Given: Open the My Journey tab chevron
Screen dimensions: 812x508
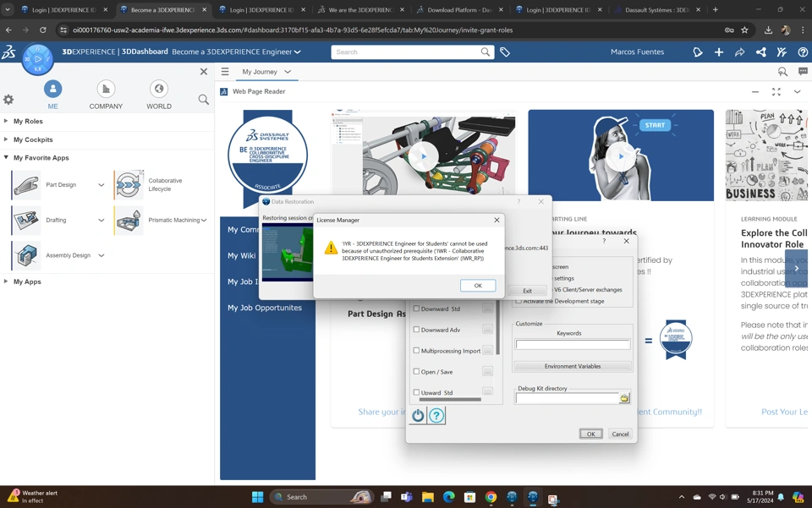Looking at the screenshot, I should (288, 71).
